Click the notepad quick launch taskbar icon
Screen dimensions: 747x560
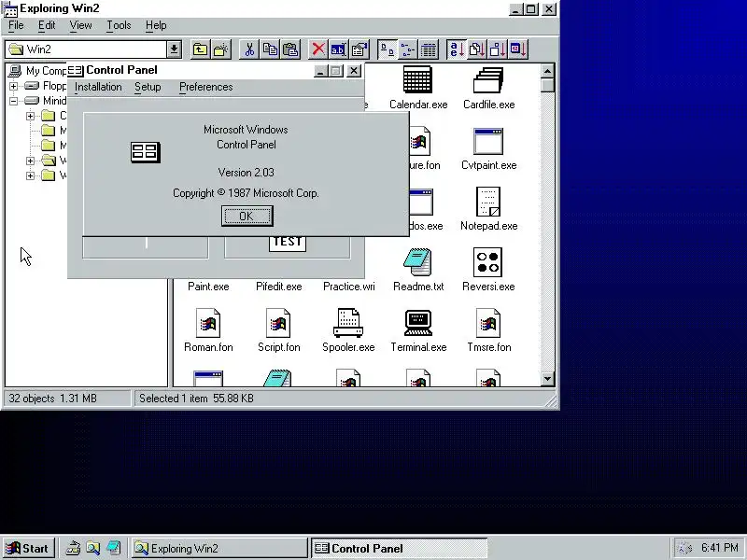[114, 549]
